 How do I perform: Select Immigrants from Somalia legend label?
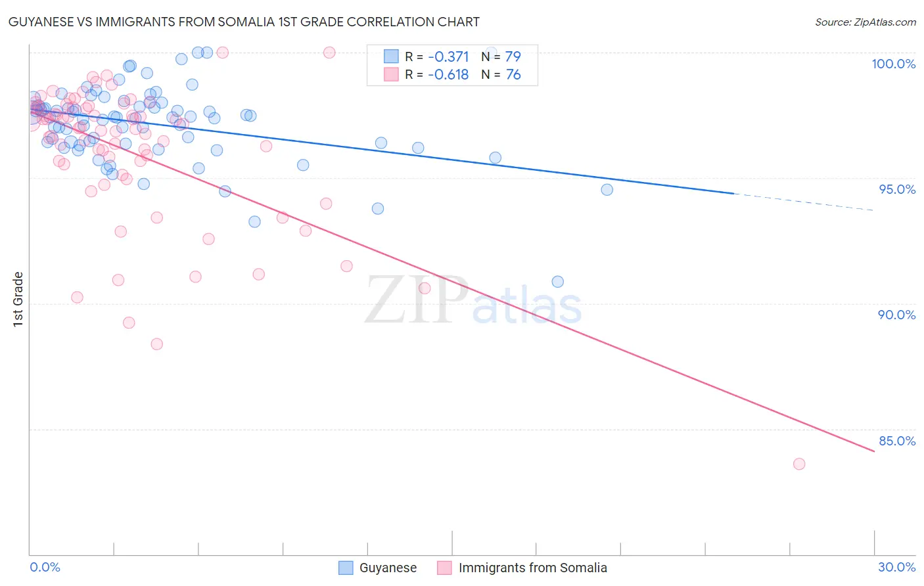tap(533, 568)
